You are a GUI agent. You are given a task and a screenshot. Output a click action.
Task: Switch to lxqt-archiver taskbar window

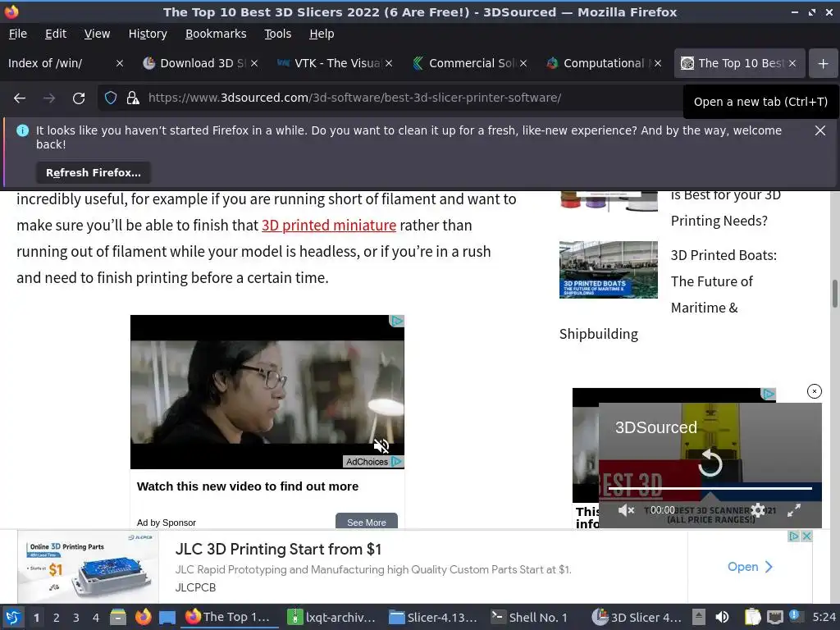(x=331, y=617)
